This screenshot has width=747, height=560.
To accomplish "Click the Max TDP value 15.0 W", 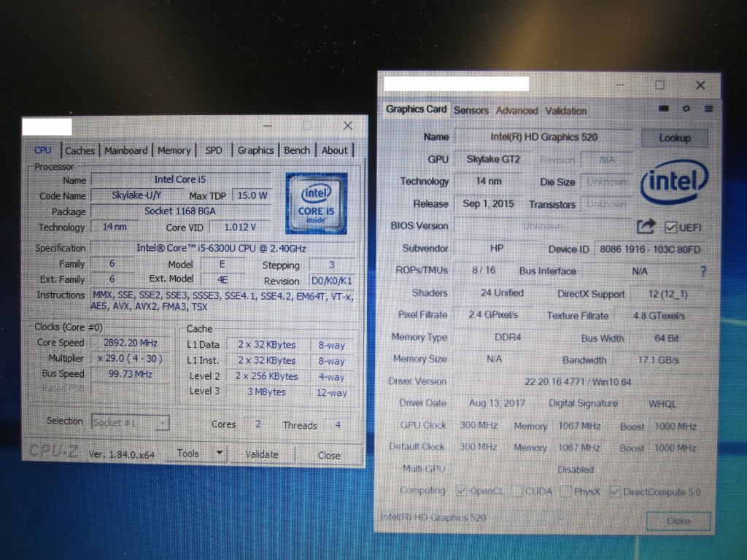I will point(252,195).
